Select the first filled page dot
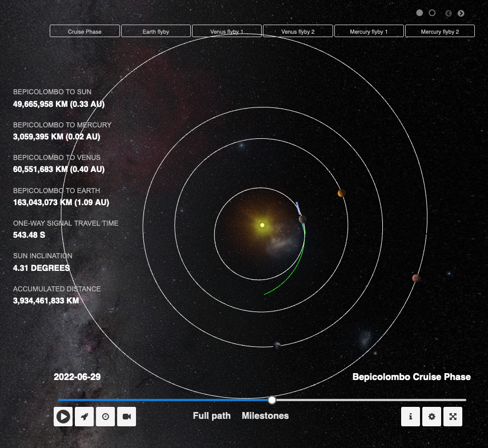 click(419, 13)
